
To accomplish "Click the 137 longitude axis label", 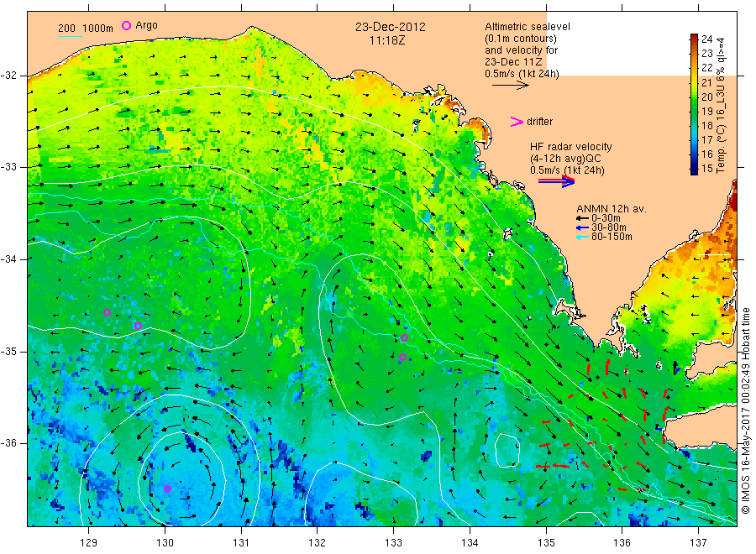I will pos(699,543).
